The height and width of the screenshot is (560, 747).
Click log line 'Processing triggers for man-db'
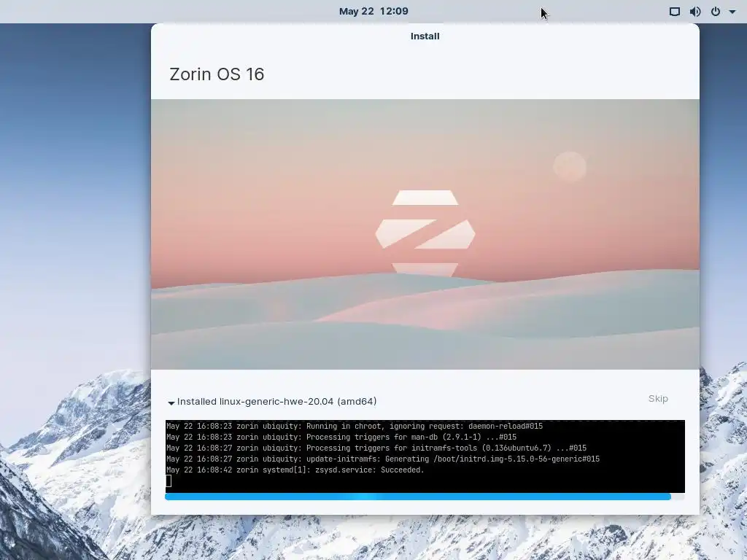click(341, 437)
